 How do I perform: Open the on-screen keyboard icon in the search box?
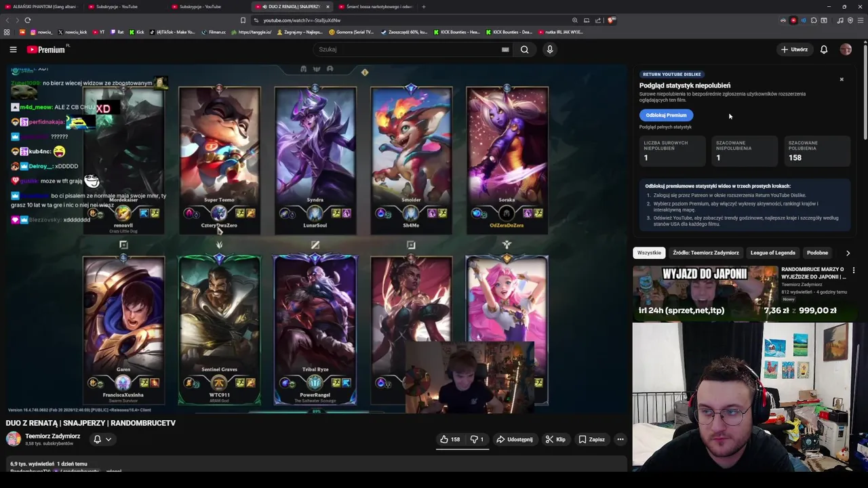tap(505, 49)
